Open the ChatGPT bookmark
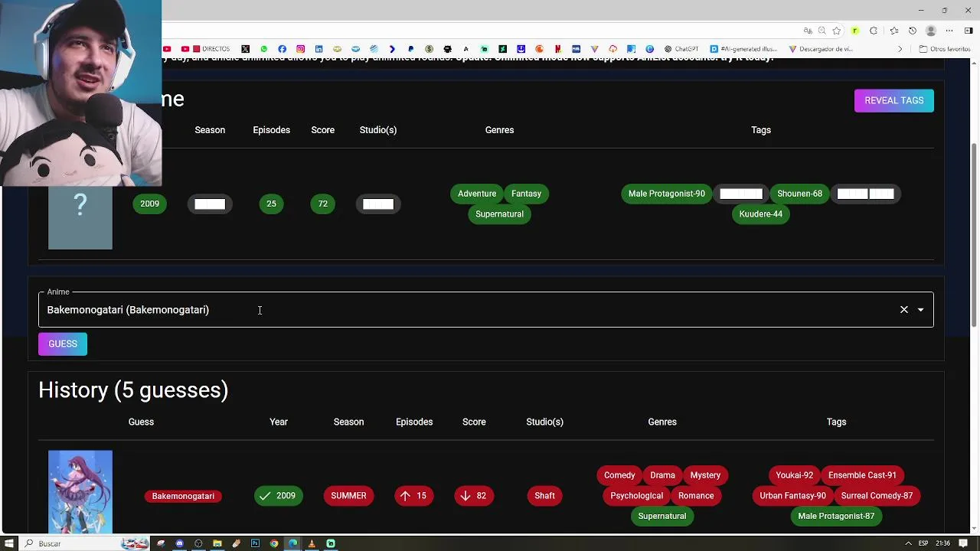The image size is (980, 551). point(681,49)
